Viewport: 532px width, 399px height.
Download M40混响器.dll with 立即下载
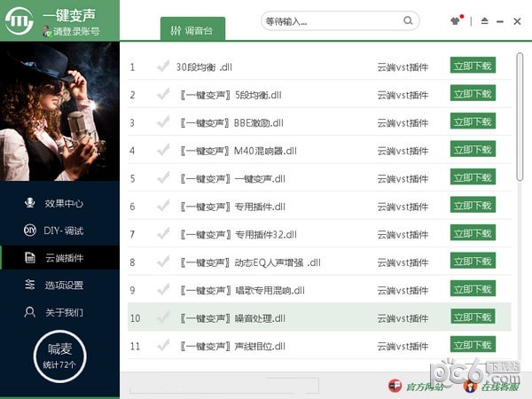tap(473, 149)
